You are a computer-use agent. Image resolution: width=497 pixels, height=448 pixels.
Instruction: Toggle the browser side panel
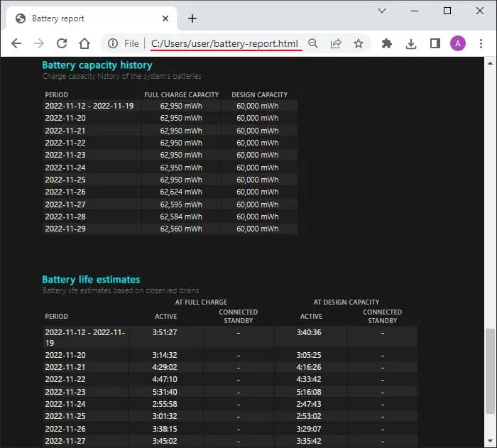tap(435, 43)
